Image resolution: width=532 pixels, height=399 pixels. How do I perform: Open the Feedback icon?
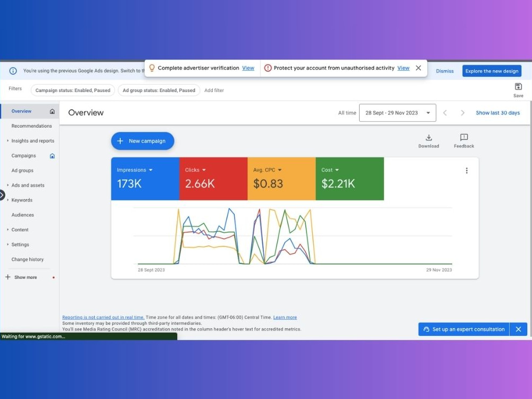point(464,137)
